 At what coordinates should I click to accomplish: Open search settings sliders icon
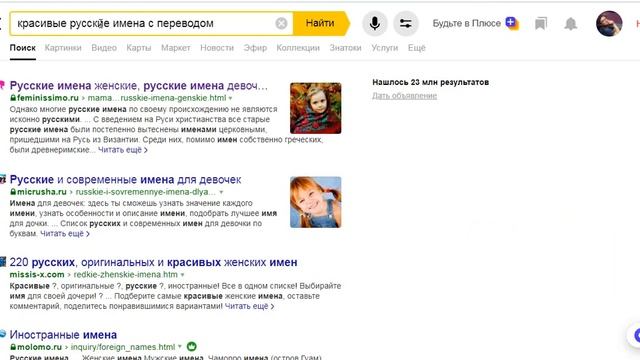click(x=405, y=23)
